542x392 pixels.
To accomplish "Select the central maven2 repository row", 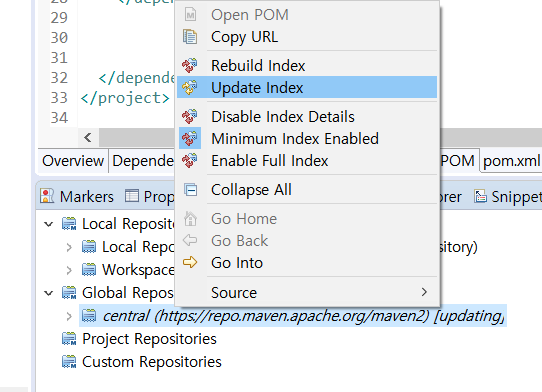I will click(x=293, y=316).
